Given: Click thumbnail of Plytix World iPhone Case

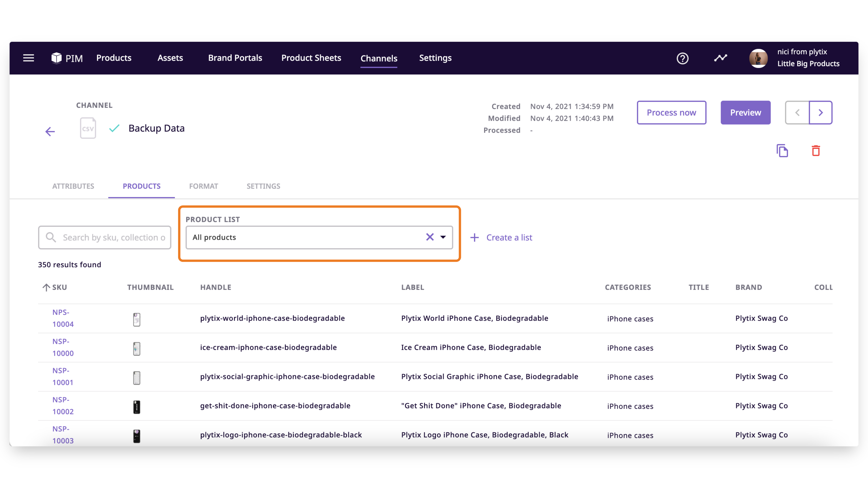Looking at the screenshot, I should (x=137, y=319).
